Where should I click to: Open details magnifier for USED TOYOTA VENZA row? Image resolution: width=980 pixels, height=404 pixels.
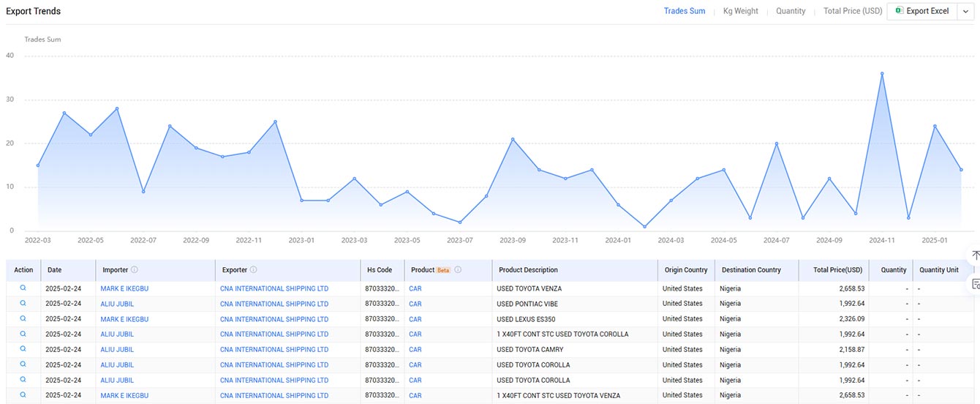(23, 288)
